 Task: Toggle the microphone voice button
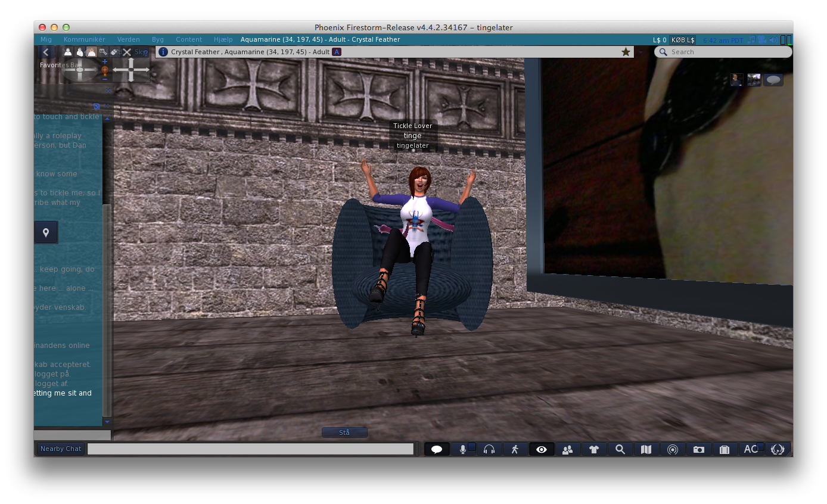[463, 449]
